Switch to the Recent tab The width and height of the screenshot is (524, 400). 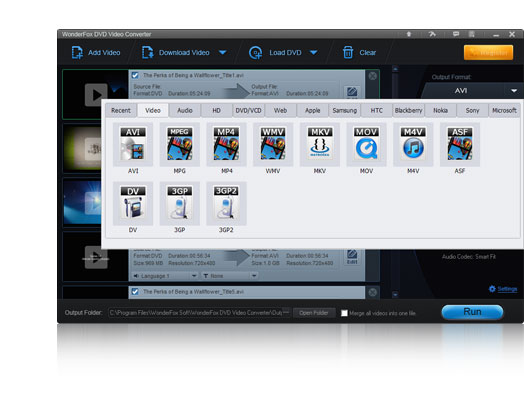point(121,111)
